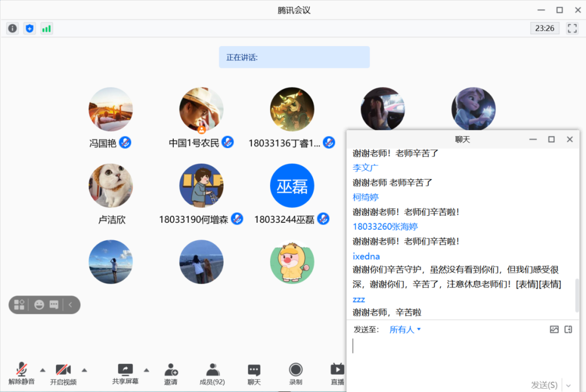Start screen sharing with 共享屏幕

pyautogui.click(x=125, y=374)
